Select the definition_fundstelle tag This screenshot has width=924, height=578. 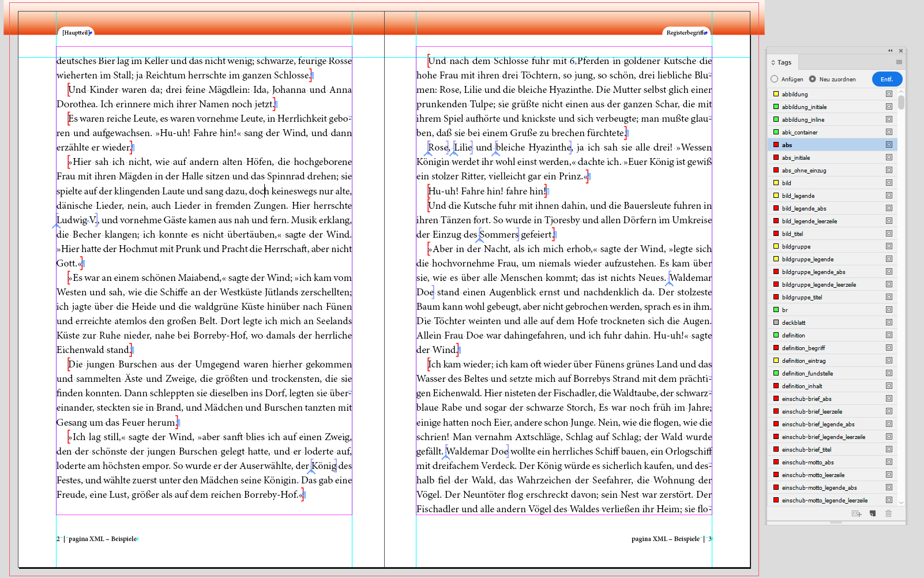pyautogui.click(x=832, y=373)
